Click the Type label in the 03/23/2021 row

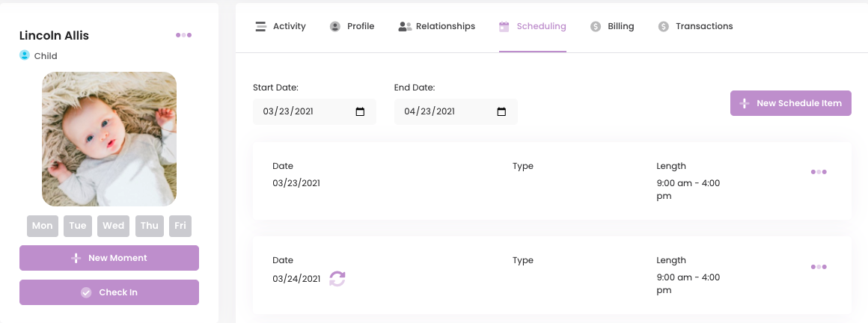522,166
